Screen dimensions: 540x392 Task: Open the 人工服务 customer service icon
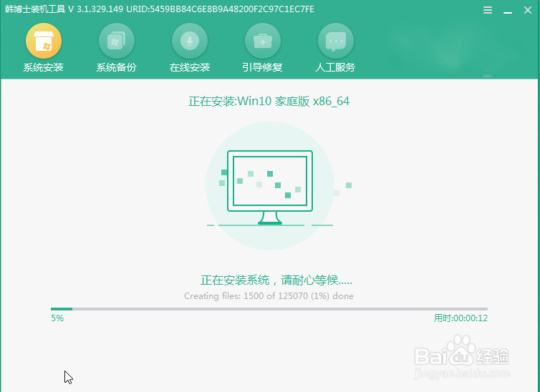click(x=336, y=41)
